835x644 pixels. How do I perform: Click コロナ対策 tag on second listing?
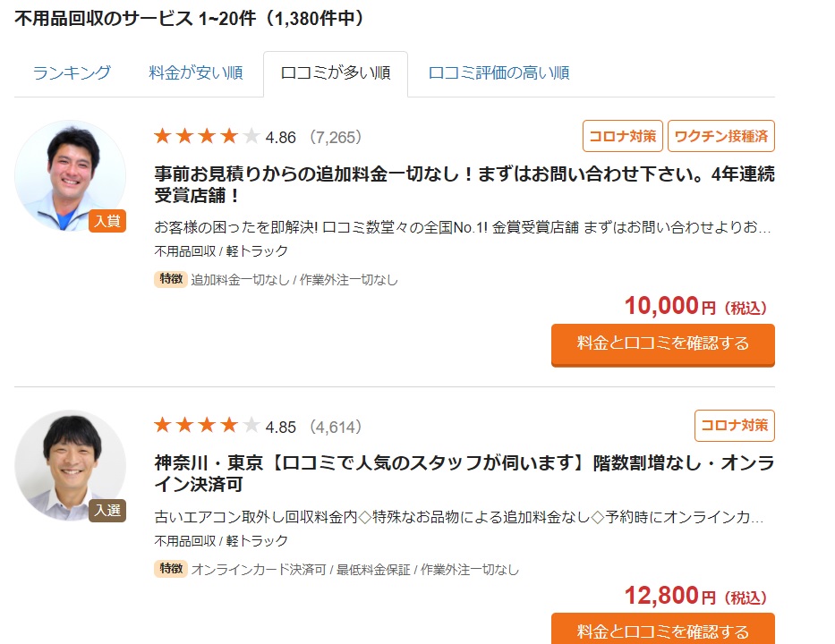[735, 426]
